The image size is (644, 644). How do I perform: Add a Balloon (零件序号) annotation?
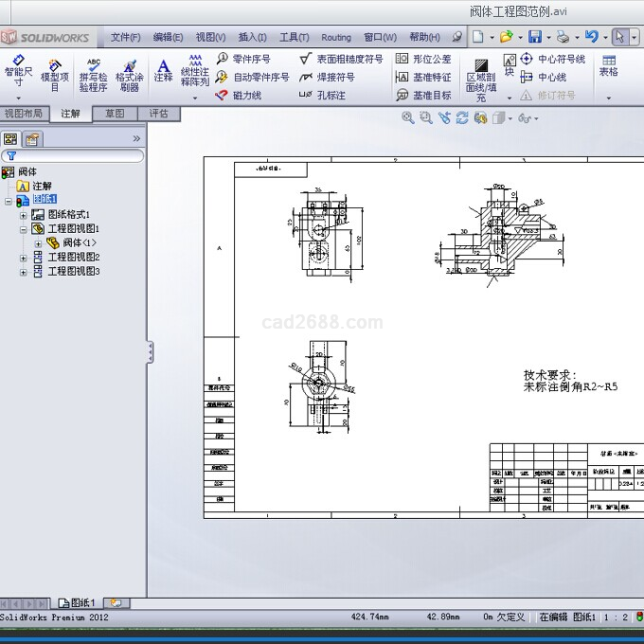click(x=243, y=59)
